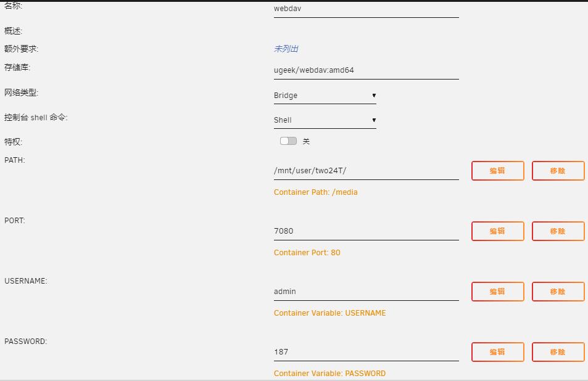Click 移除 button for PORT row

pos(558,231)
